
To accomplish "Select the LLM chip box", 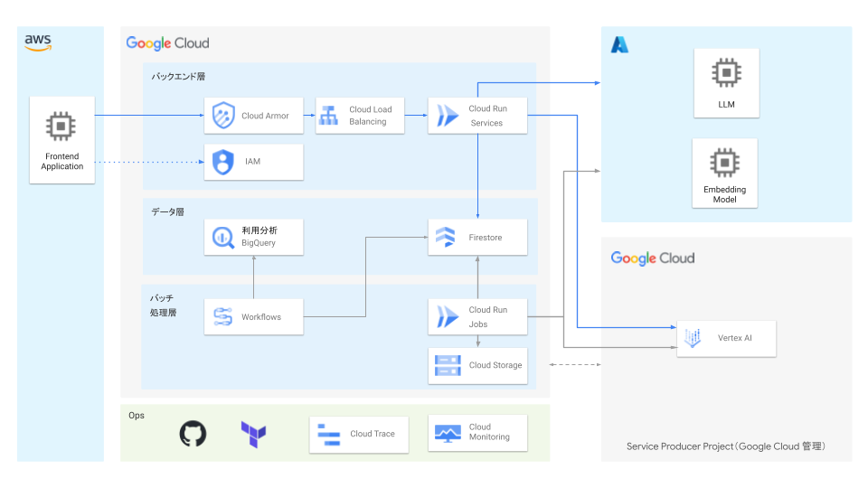I will click(725, 83).
